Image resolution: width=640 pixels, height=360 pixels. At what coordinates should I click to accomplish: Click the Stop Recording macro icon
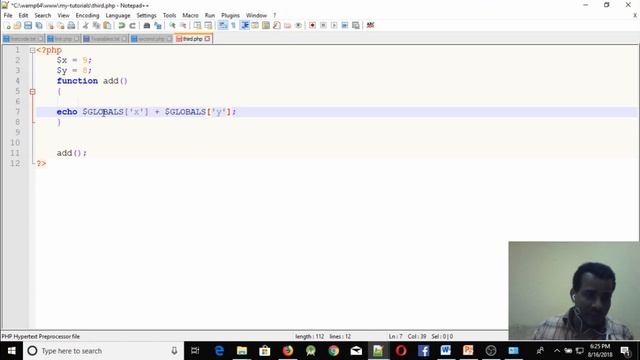coord(323,25)
